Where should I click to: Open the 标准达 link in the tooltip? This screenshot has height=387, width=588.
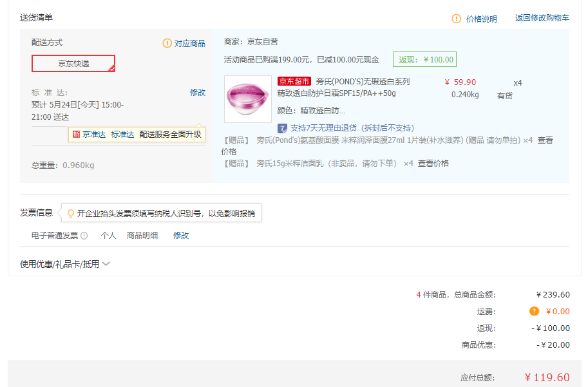tap(122, 134)
